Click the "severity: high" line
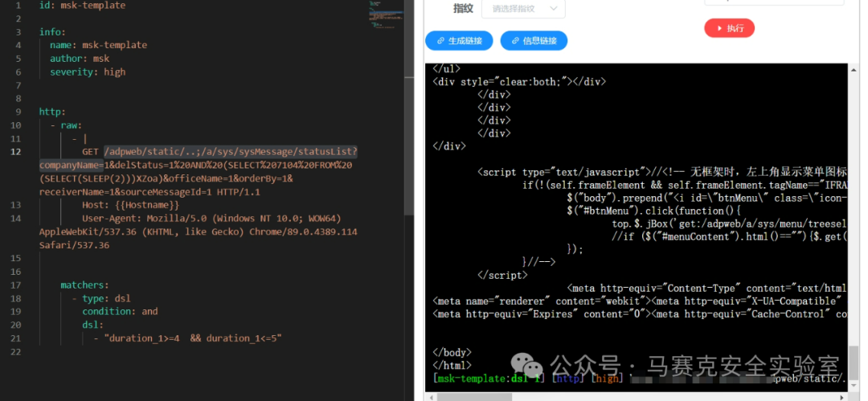Image resolution: width=868 pixels, height=401 pixels. click(88, 72)
